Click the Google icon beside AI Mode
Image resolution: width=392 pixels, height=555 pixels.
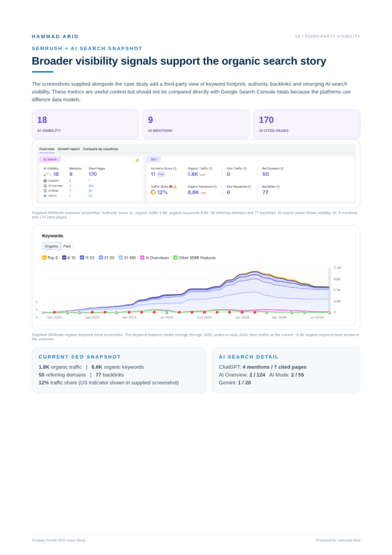point(45,191)
